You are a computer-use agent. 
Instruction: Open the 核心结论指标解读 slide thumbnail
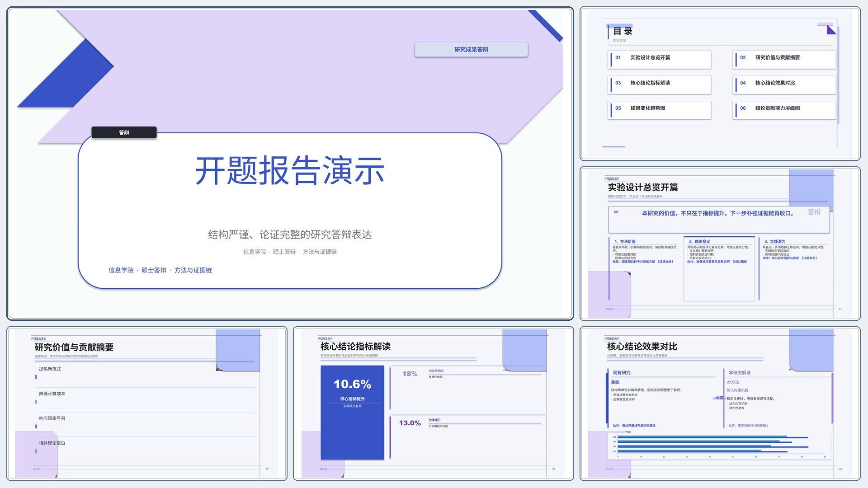coord(433,404)
